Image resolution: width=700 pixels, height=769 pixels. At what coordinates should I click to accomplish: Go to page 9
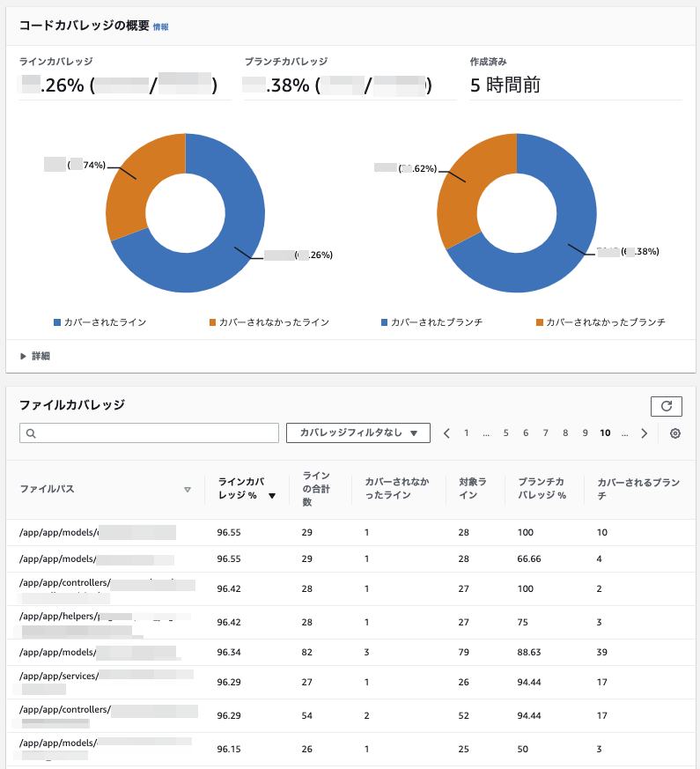click(585, 433)
